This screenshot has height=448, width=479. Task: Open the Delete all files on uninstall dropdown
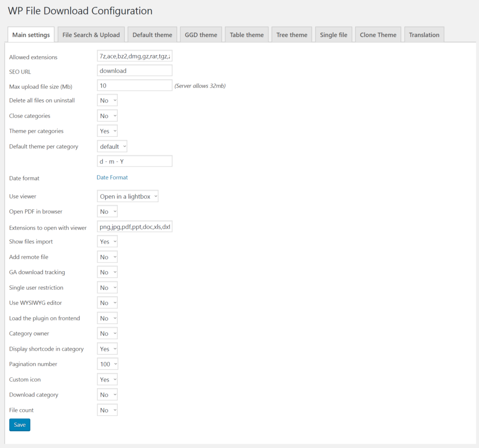[x=107, y=100]
